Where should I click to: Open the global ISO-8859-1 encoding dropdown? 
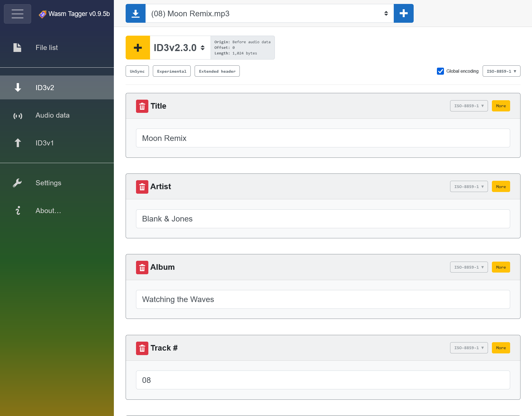tap(501, 71)
